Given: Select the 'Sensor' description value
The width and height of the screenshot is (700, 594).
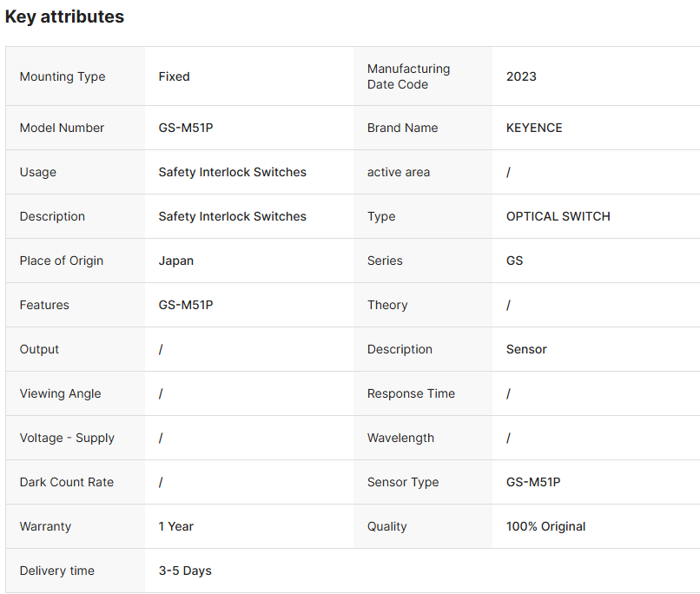Looking at the screenshot, I should tap(526, 349).
